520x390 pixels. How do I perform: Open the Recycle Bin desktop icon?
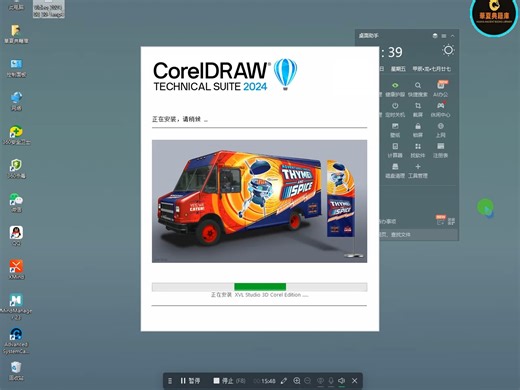16,371
